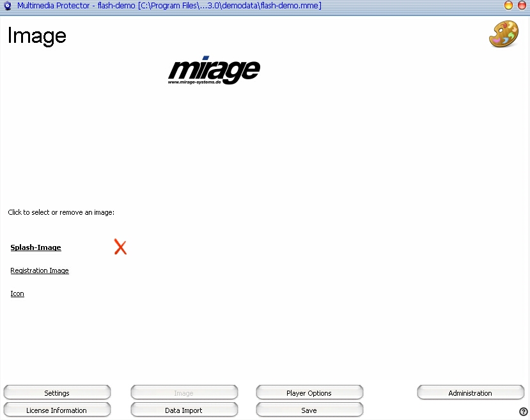
Task: Close the window using the red button
Action: click(522, 6)
